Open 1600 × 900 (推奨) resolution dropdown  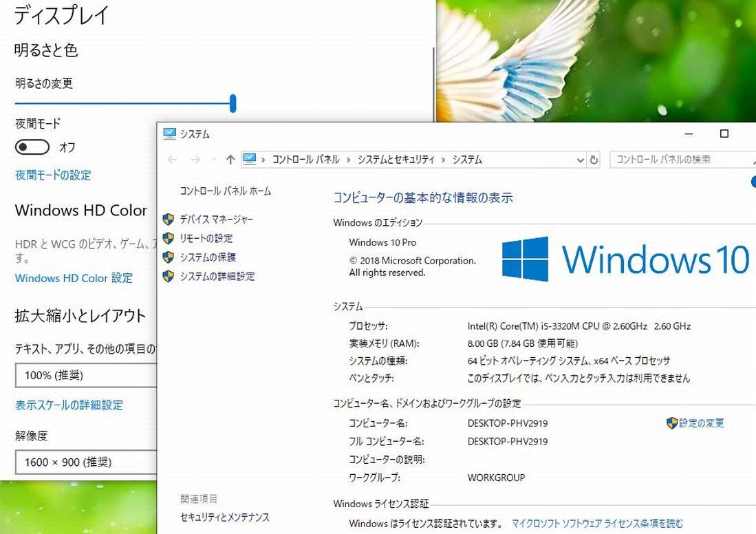[x=86, y=462]
